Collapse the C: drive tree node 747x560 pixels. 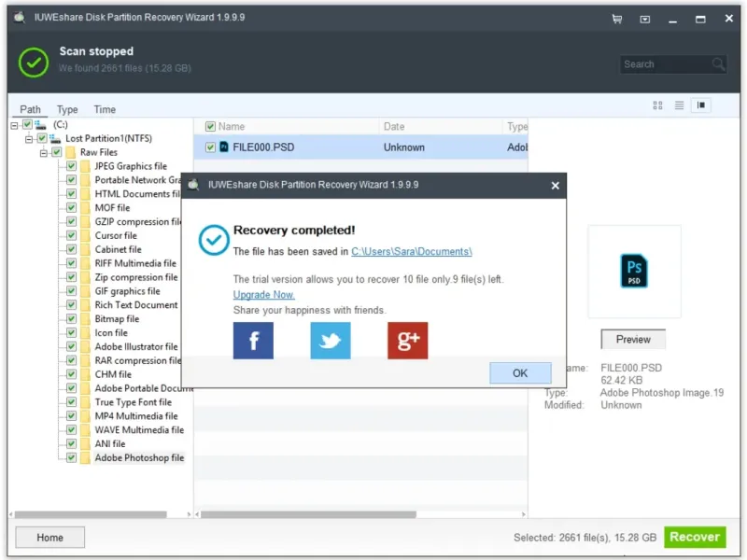coord(14,125)
